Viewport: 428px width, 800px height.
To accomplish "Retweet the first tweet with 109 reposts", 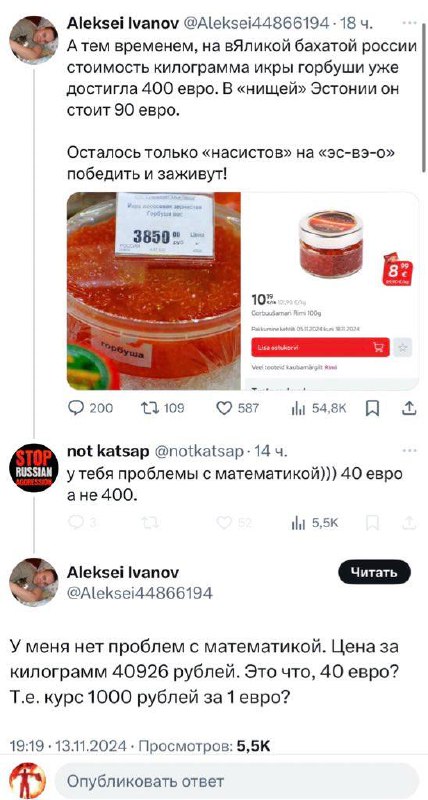I will [163, 408].
